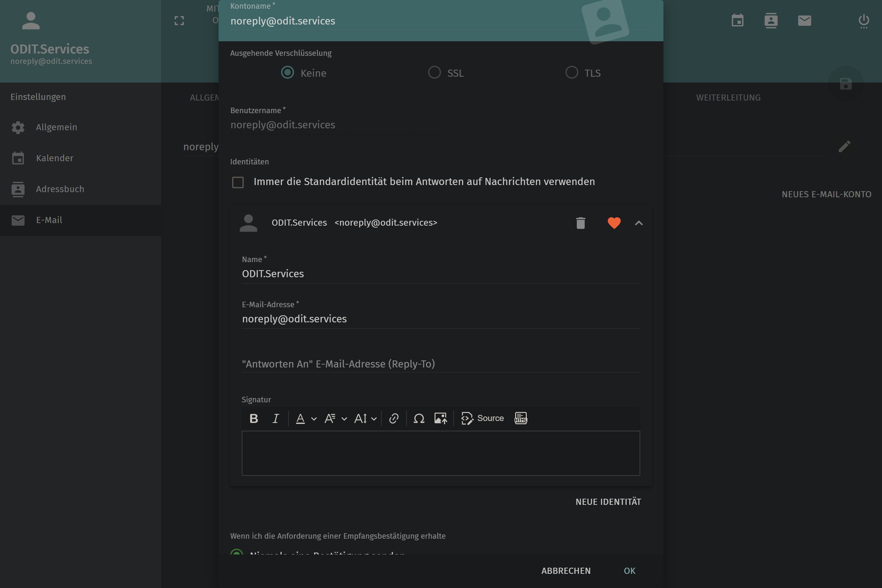Image resolution: width=882 pixels, height=588 pixels.
Task: Click the Bold formatting icon
Action: [253, 418]
